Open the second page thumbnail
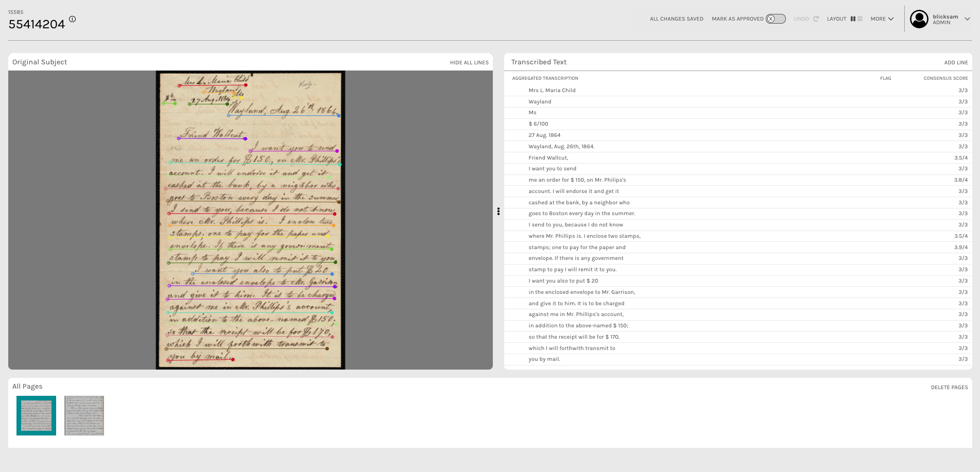This screenshot has width=980, height=472. (x=84, y=415)
